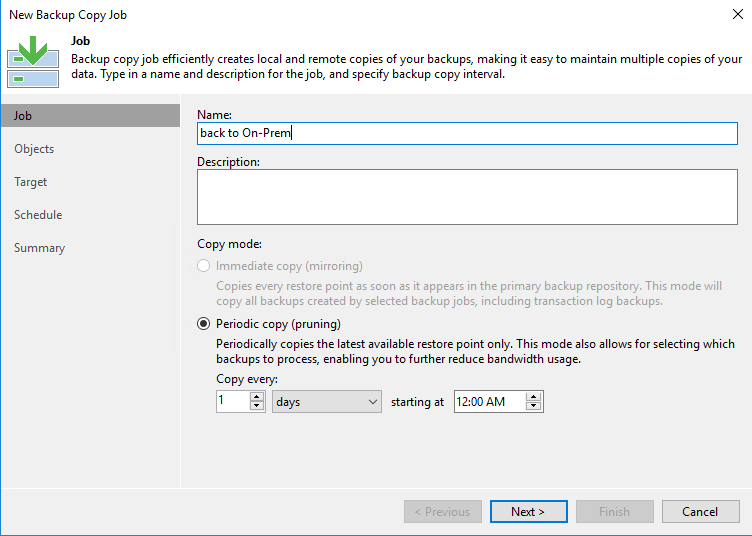Screen dimensions: 752x536
Task: Open the days interval unit dropdown
Action: click(327, 401)
